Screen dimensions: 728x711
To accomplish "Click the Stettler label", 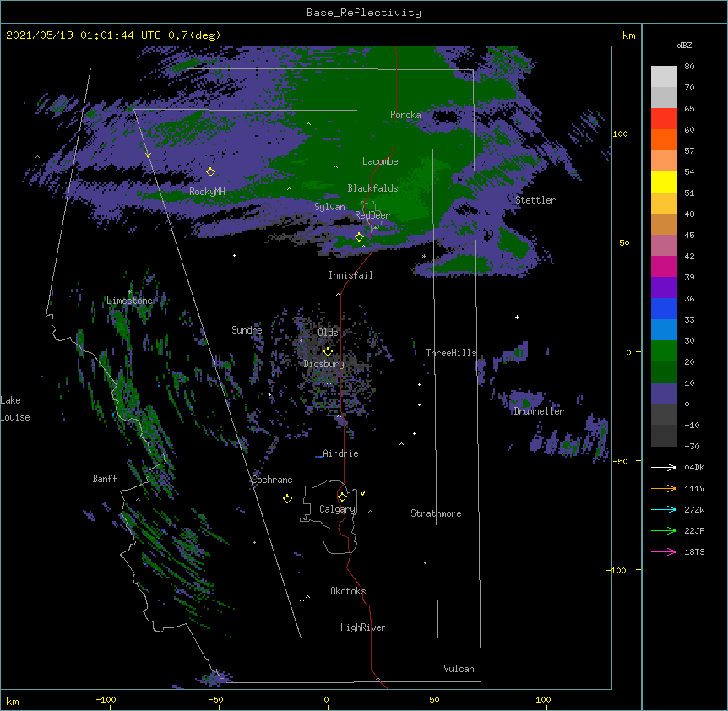I will point(535,200).
